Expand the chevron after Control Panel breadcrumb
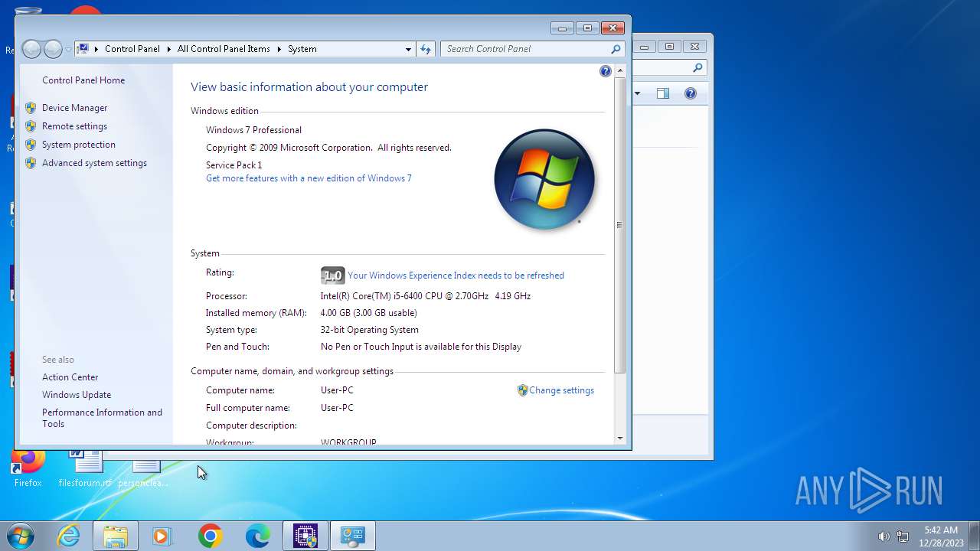This screenshot has width=980, height=551. pyautogui.click(x=169, y=49)
